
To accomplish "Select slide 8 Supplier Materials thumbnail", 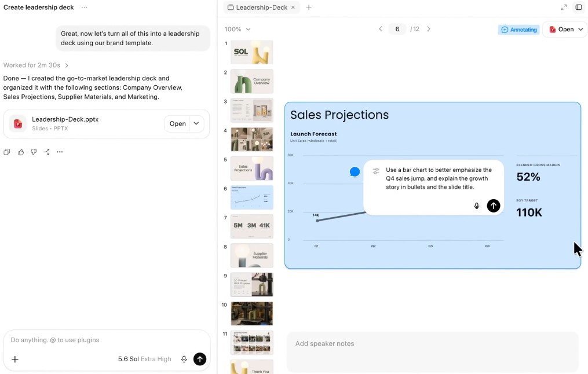I will coord(251,255).
